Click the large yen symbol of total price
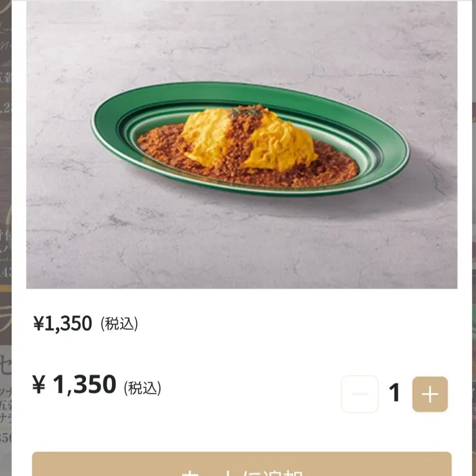The height and width of the screenshot is (476, 476). (39, 385)
